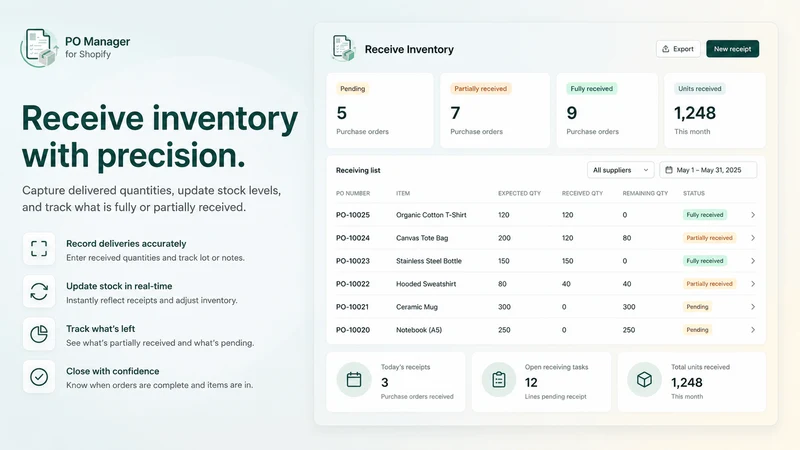This screenshot has height=450, width=800.
Task: Click the Hooded Sweatshirt item
Action: pyautogui.click(x=426, y=284)
